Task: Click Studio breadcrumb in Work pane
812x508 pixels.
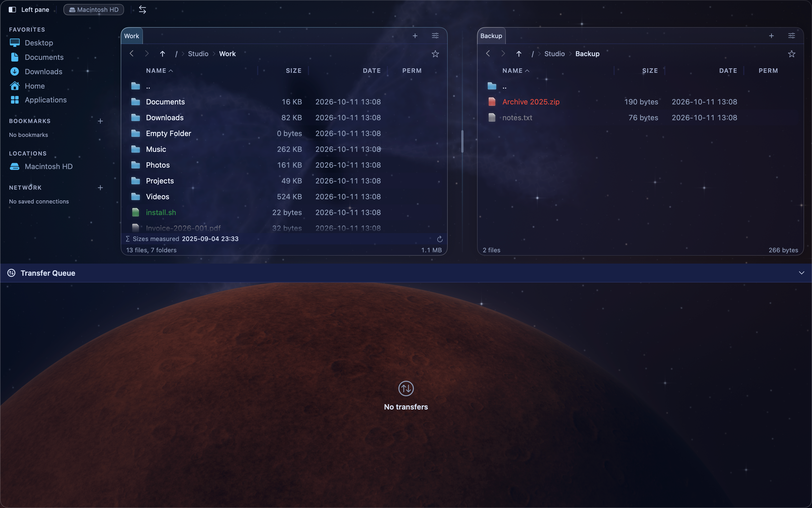Action: click(x=198, y=54)
